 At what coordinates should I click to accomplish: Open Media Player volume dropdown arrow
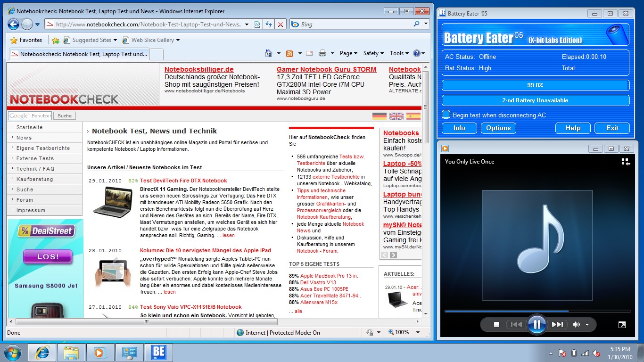(x=587, y=324)
